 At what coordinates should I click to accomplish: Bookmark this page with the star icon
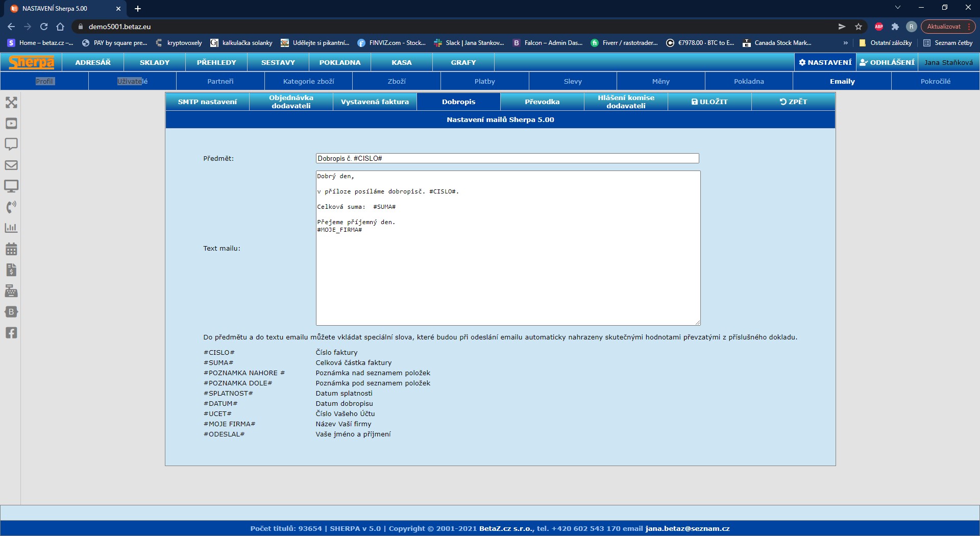coord(859,27)
